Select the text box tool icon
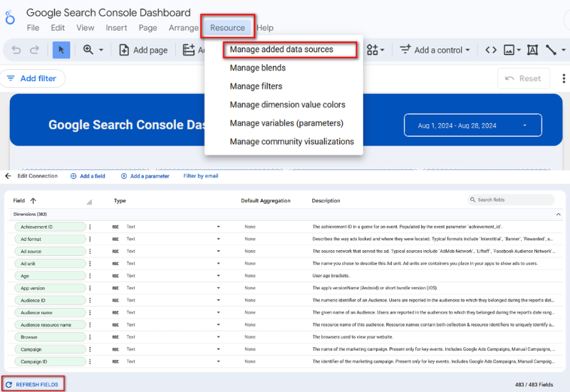This screenshot has width=570, height=392. 532,50
